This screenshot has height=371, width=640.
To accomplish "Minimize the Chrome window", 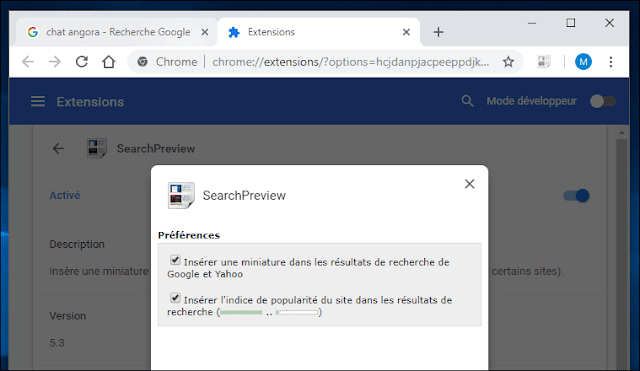I will (x=532, y=23).
